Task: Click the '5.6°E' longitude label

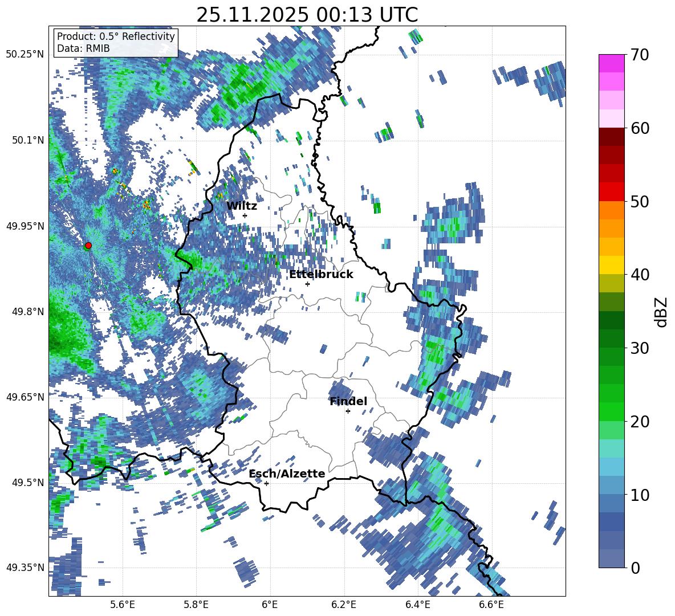Action: (123, 605)
